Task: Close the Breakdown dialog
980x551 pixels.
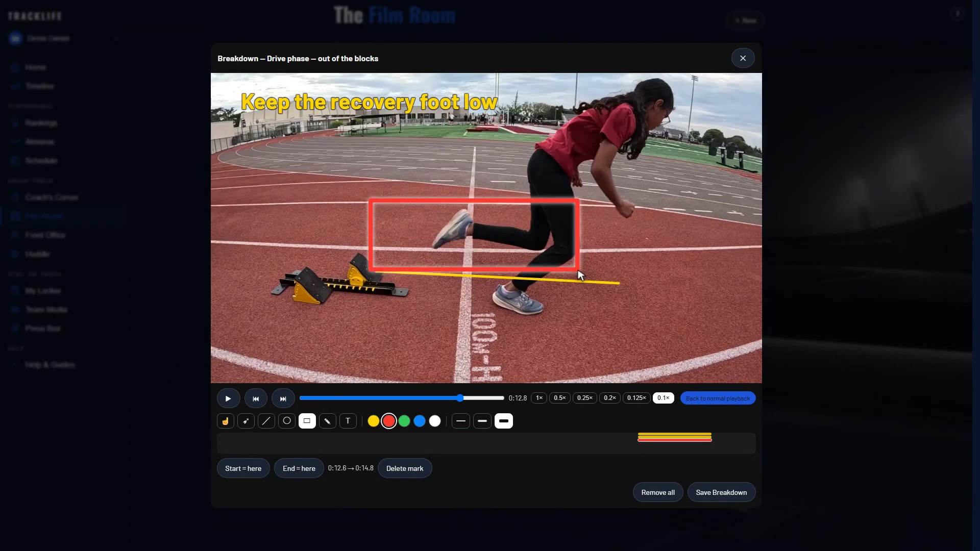Action: pyautogui.click(x=743, y=58)
